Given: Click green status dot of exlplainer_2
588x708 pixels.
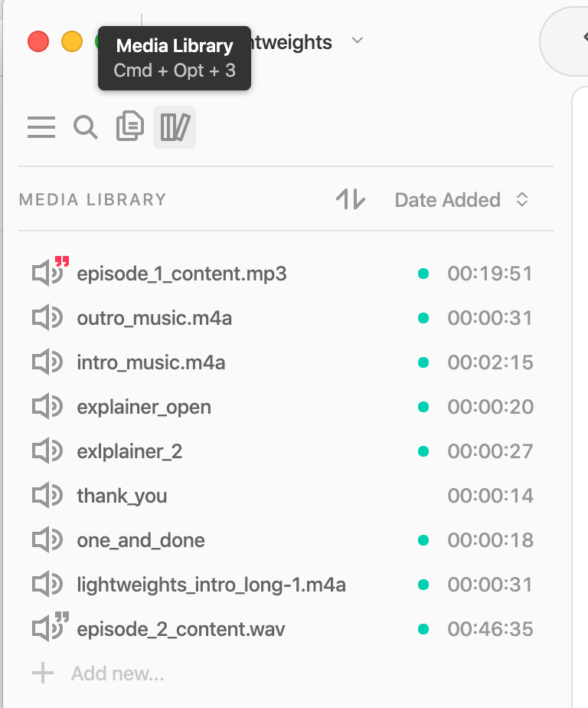Looking at the screenshot, I should click(423, 451).
